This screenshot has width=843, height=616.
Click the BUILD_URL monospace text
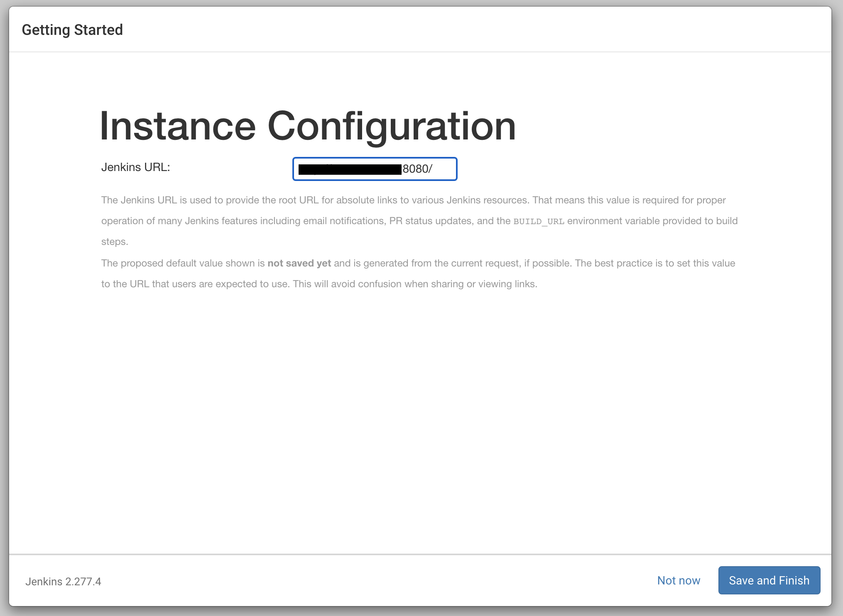(x=539, y=221)
